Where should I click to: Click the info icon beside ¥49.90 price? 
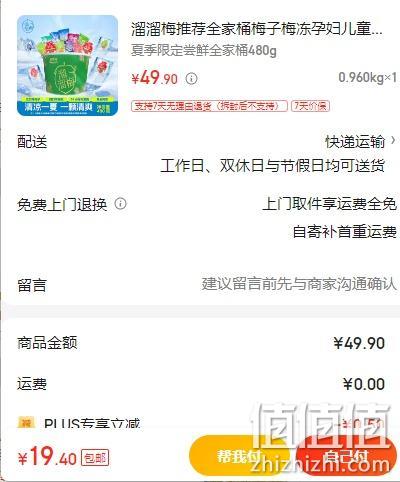tap(191, 79)
